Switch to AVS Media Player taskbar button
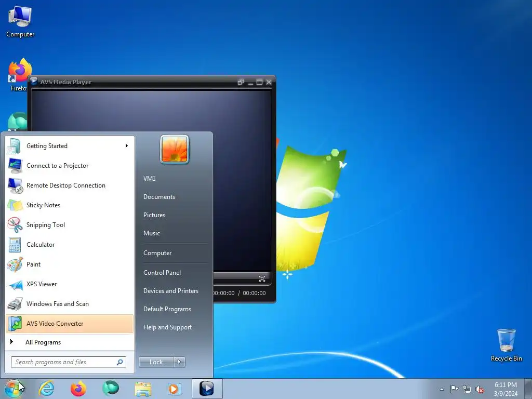This screenshot has height=399, width=532. 207,389
